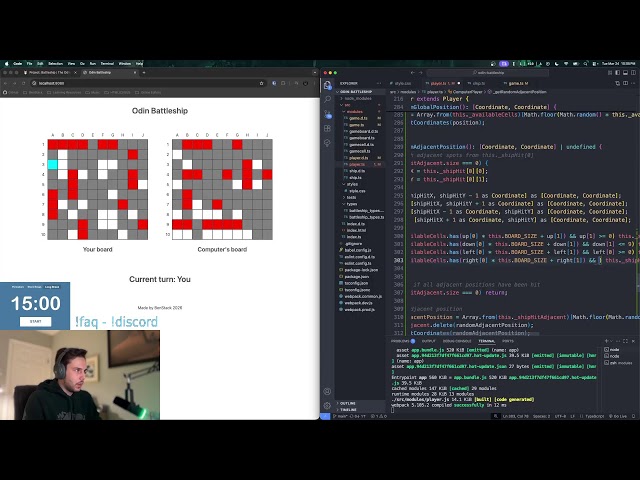Open gameboard.ts in the Explorer
This screenshot has width=640, height=480.
click(x=362, y=138)
